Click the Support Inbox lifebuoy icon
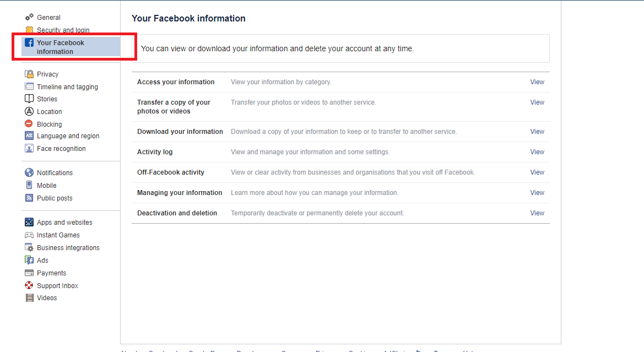Screen dimensions: 644x352 click(x=29, y=285)
